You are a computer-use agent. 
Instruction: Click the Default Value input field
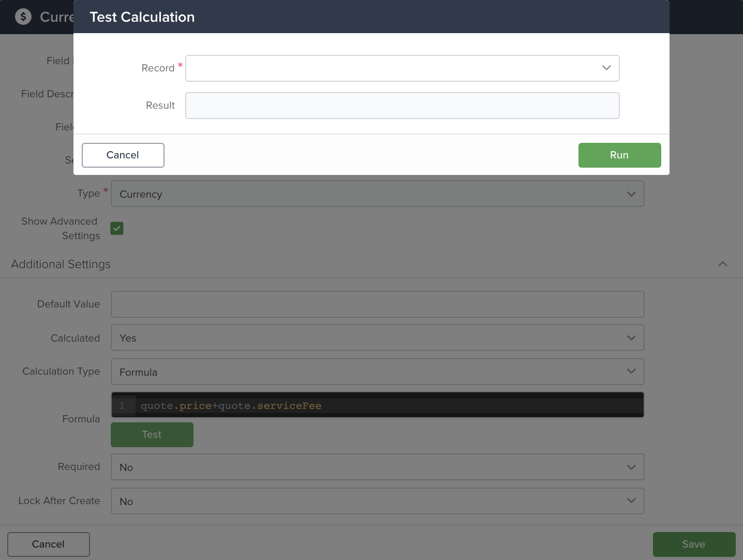coord(378,304)
